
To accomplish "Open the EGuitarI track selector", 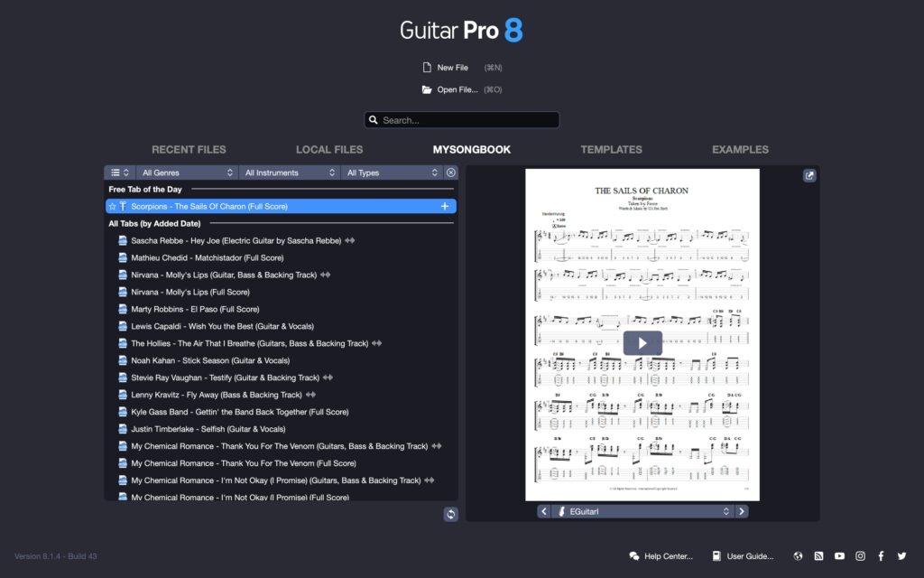I will (x=642, y=510).
